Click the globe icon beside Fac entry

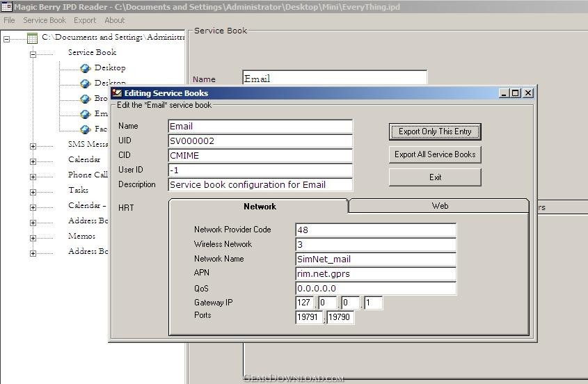tap(86, 129)
